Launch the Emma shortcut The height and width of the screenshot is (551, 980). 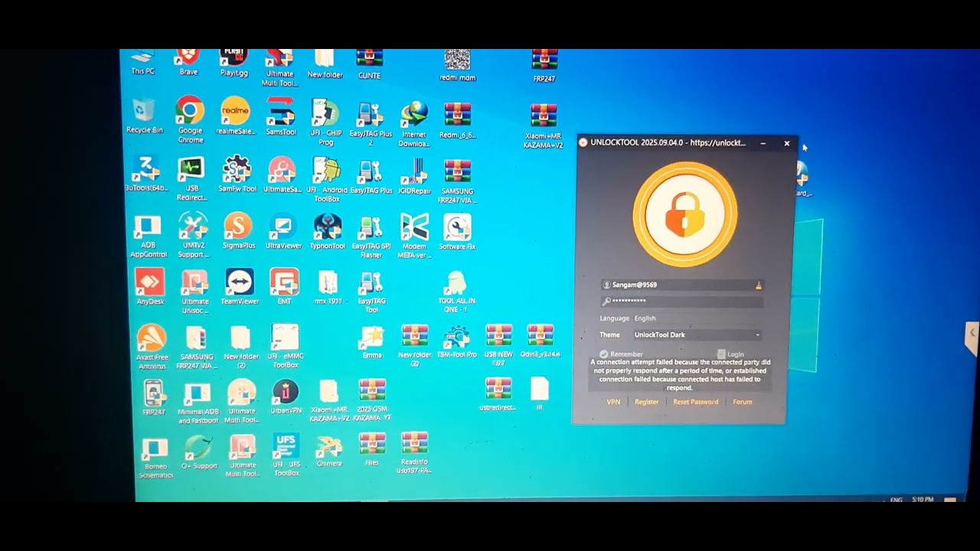tap(372, 342)
